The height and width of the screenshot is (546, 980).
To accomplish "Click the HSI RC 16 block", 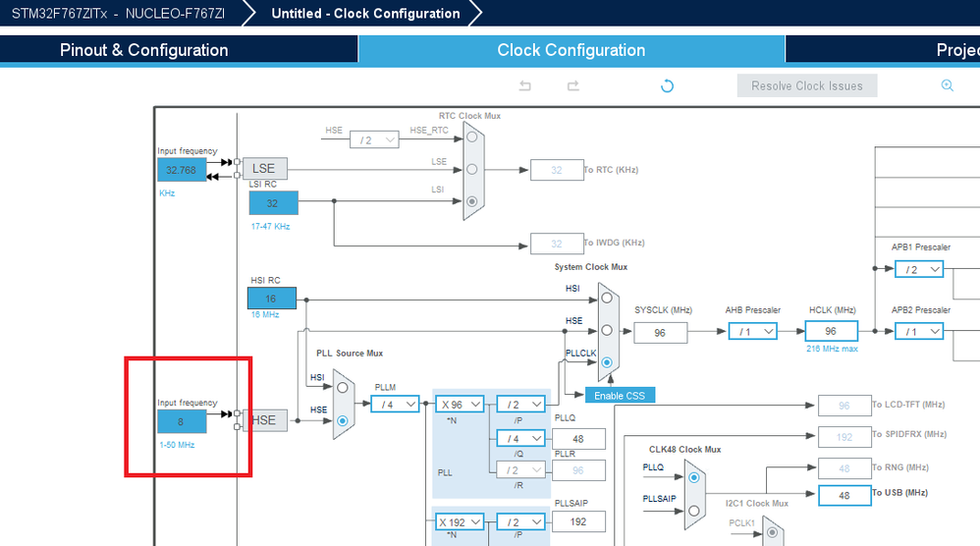I will pos(272,299).
